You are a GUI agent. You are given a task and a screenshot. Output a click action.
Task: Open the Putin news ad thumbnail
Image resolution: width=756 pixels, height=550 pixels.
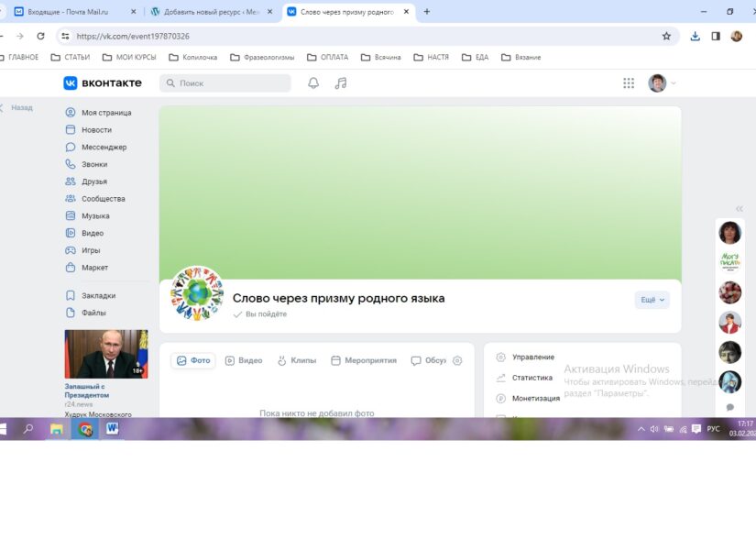tap(105, 354)
